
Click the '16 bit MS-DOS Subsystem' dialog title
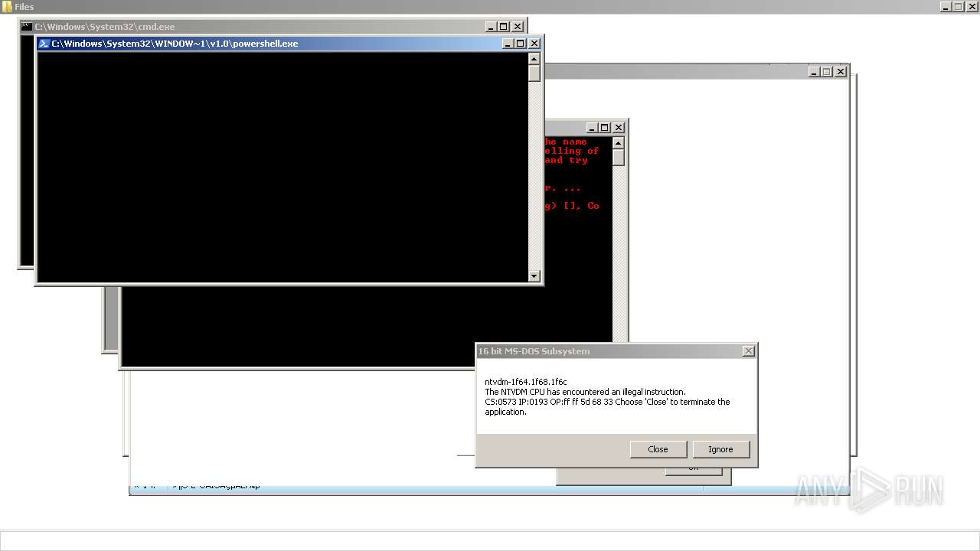coord(534,351)
